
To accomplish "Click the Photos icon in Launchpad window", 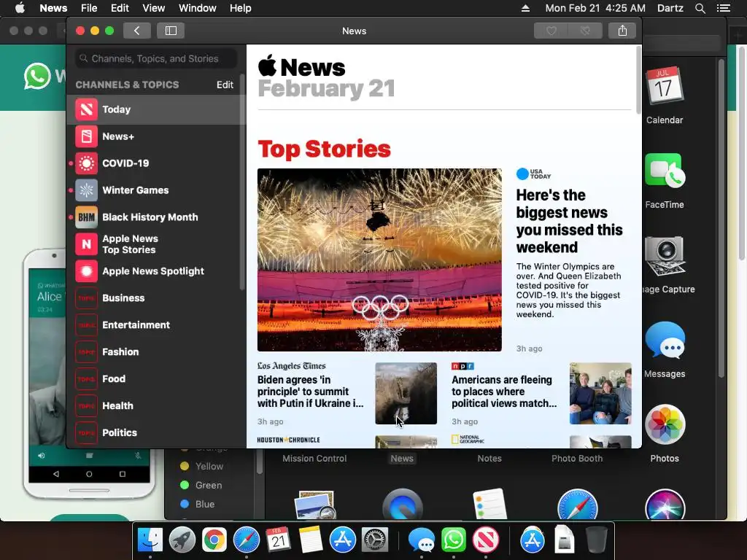I will (665, 425).
